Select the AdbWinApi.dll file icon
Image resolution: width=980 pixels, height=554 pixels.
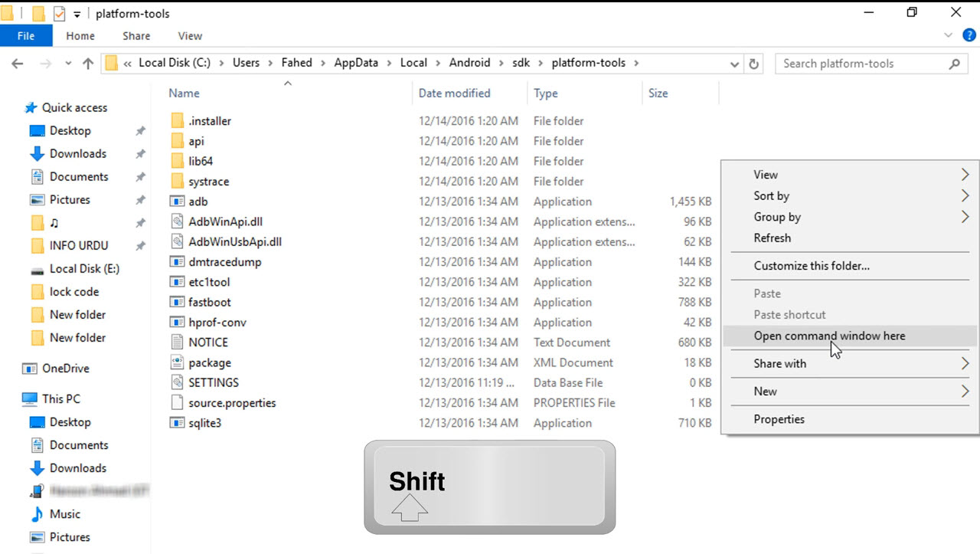click(x=177, y=221)
